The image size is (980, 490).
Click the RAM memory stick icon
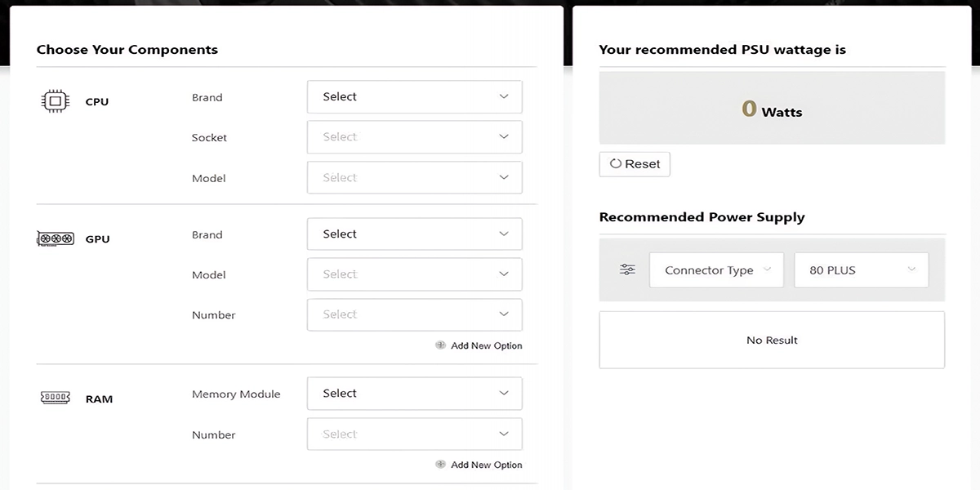tap(55, 399)
